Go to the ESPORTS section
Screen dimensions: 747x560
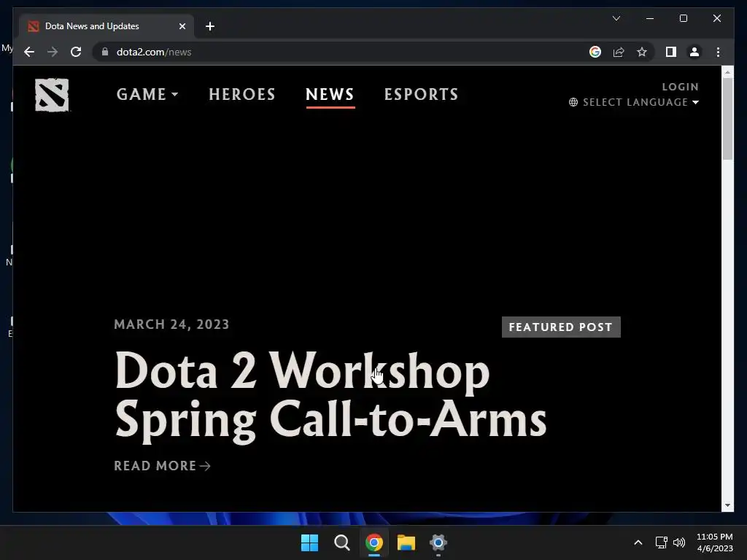tap(421, 94)
